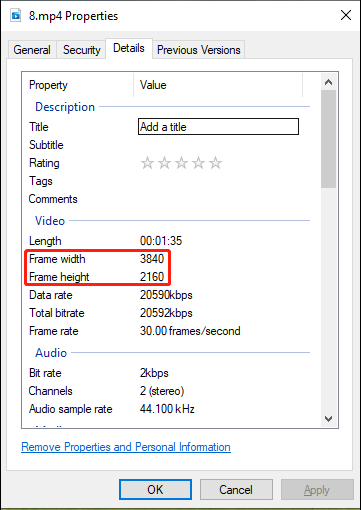This screenshot has height=510, width=361.
Task: Click the Total bitrate value 20592kbps
Action: pyautogui.click(x=166, y=313)
